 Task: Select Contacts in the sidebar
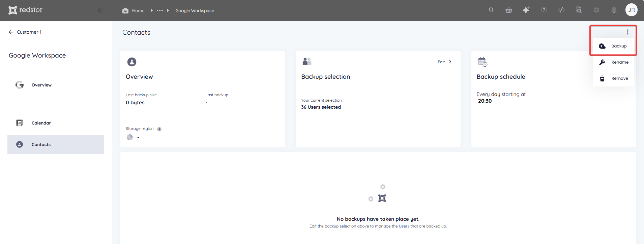pyautogui.click(x=56, y=144)
